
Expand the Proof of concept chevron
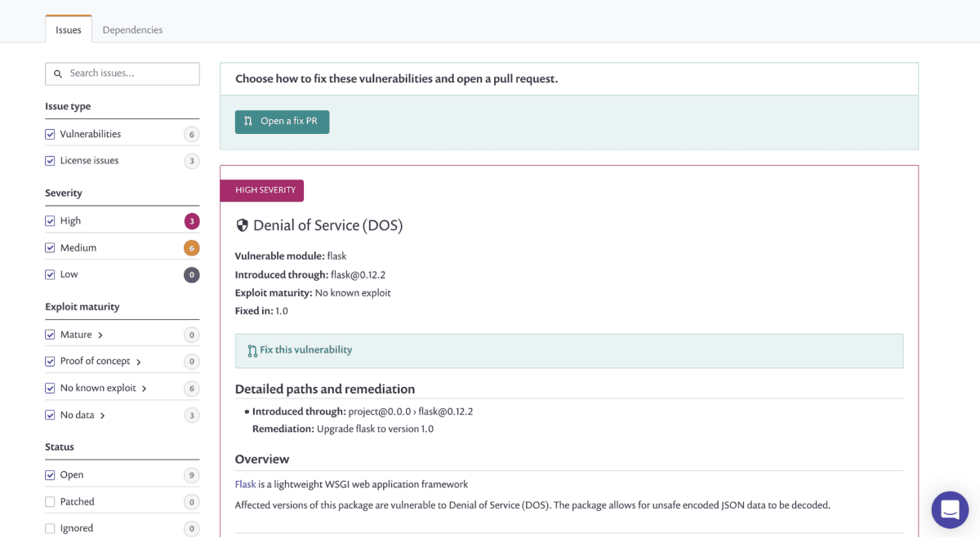click(x=139, y=362)
